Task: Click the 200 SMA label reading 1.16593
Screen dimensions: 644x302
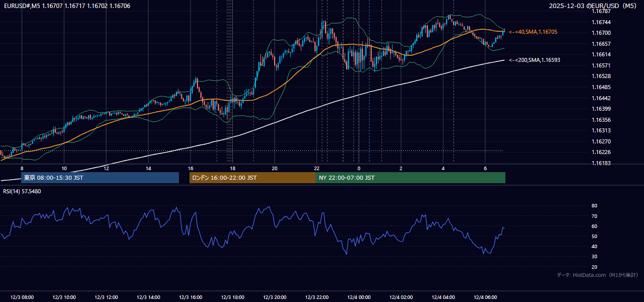Action: click(535, 60)
